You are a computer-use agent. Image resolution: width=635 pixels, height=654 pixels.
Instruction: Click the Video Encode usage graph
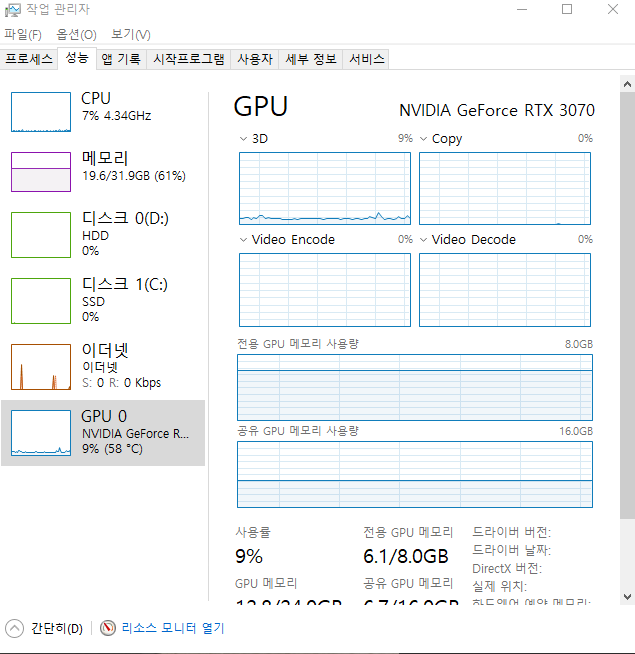325,290
